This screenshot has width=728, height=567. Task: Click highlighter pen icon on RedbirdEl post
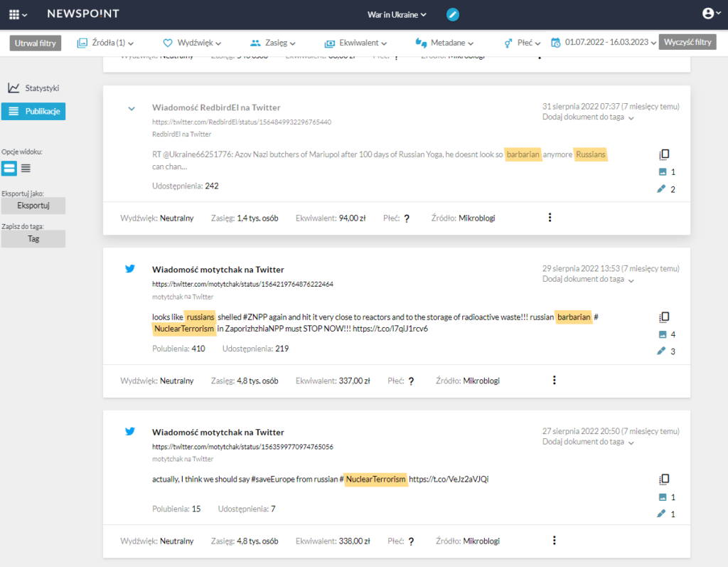pos(661,189)
